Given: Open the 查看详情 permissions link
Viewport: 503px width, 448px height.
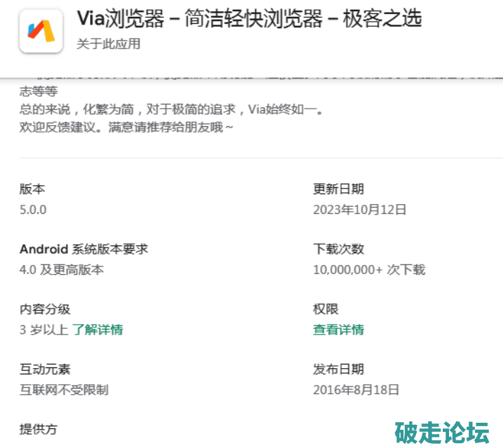Looking at the screenshot, I should tap(338, 330).
